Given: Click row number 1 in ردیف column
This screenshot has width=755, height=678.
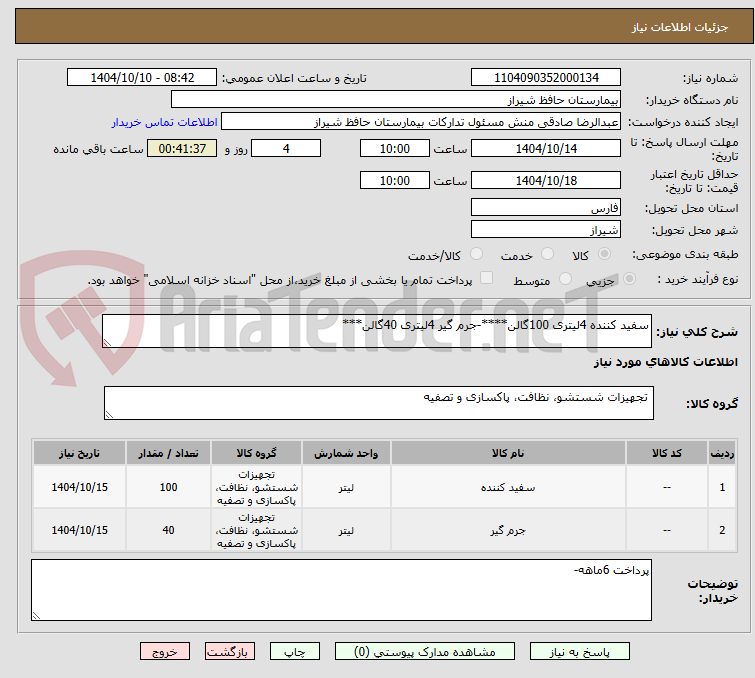Looking at the screenshot, I should click(x=722, y=487).
